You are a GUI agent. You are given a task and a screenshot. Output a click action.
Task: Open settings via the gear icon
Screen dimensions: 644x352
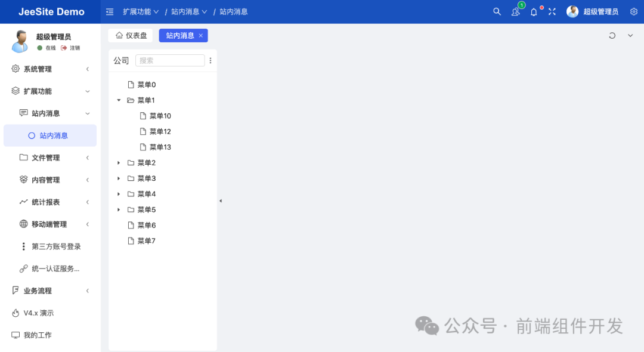[633, 11]
